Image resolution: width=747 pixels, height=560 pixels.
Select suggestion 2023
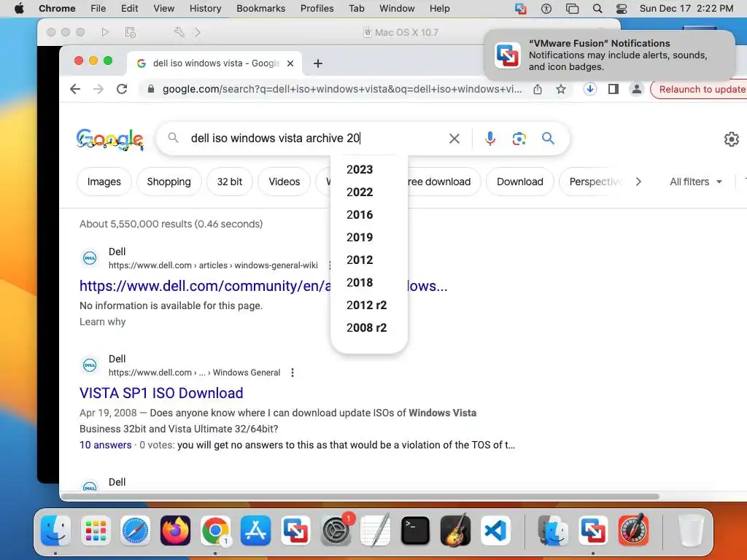360,169
